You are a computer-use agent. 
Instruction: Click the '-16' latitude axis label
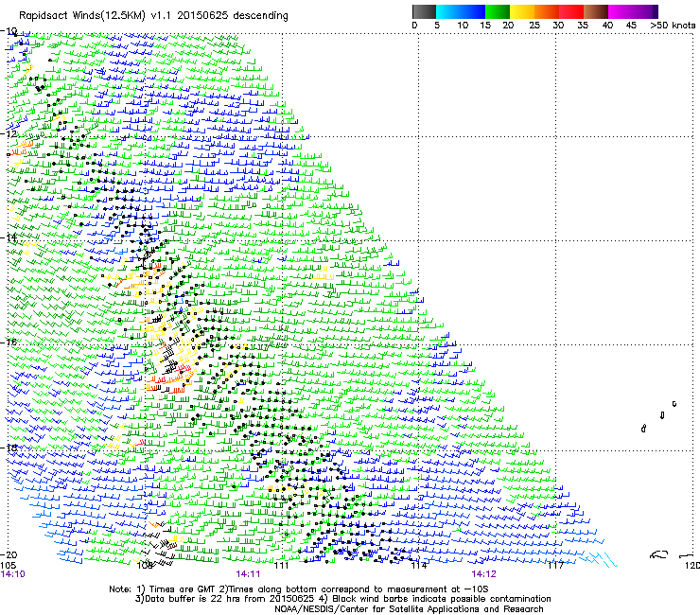tap(9, 343)
